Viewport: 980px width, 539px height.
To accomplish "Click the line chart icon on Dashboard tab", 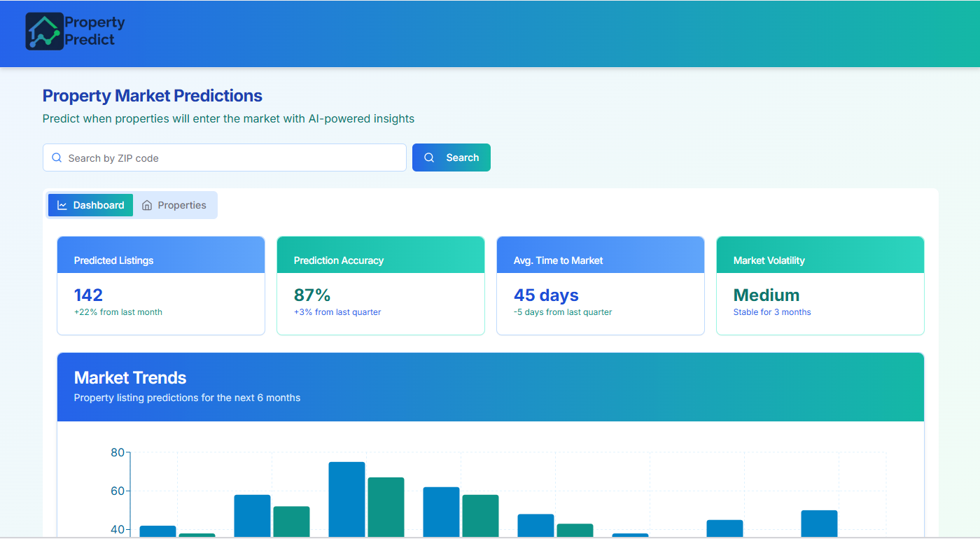I will 62,205.
